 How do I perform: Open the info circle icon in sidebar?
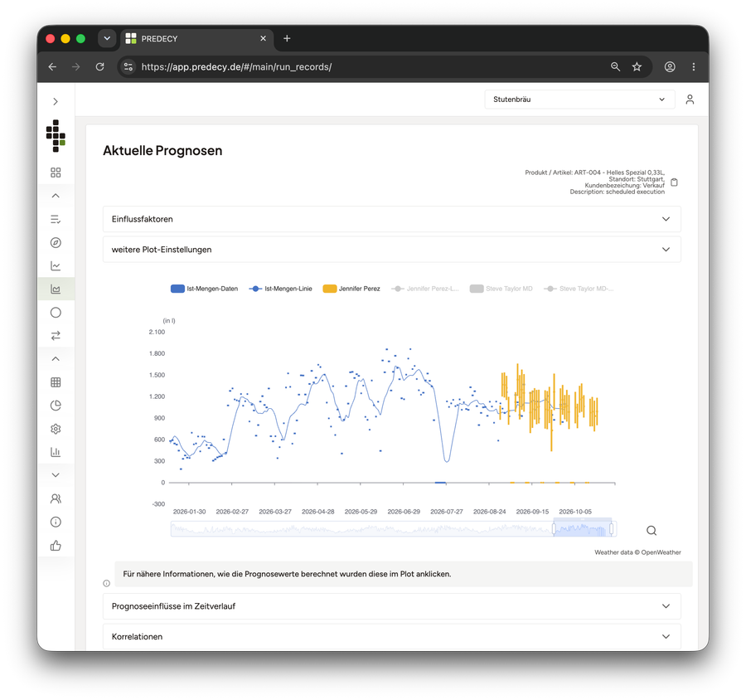point(56,522)
